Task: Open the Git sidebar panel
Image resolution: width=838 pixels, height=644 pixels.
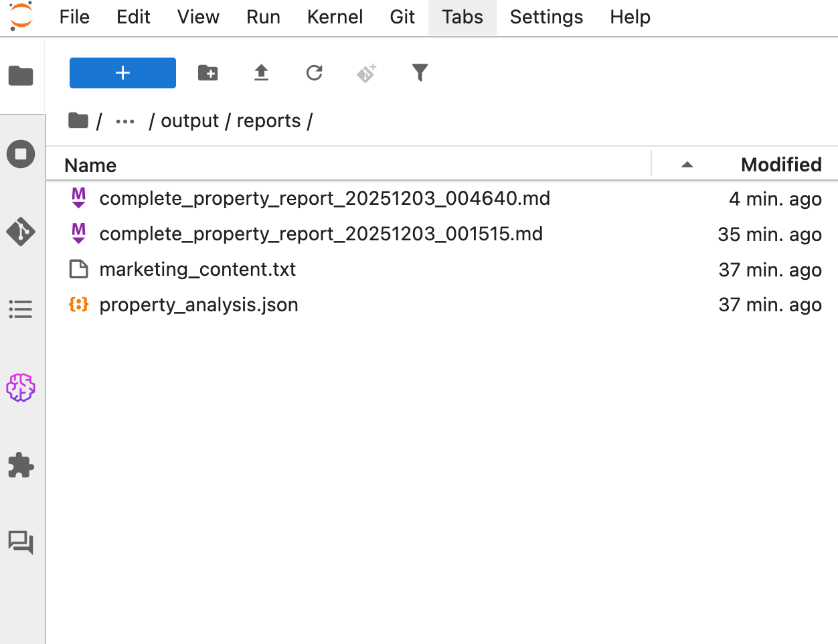Action: pyautogui.click(x=21, y=232)
